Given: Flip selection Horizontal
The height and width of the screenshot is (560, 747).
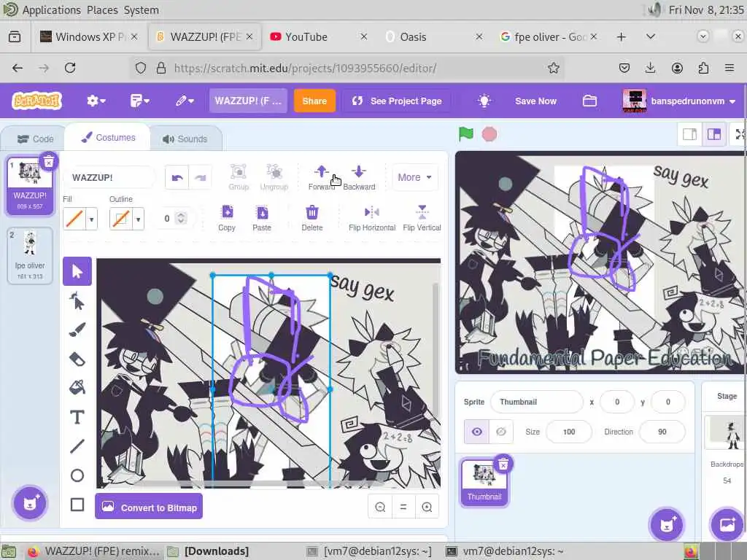Looking at the screenshot, I should [371, 218].
